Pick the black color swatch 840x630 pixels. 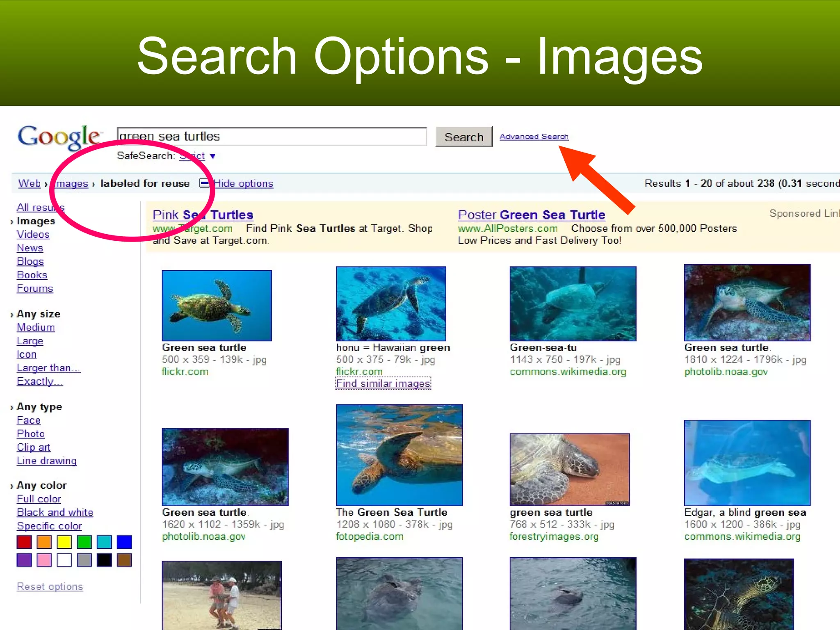tap(104, 560)
